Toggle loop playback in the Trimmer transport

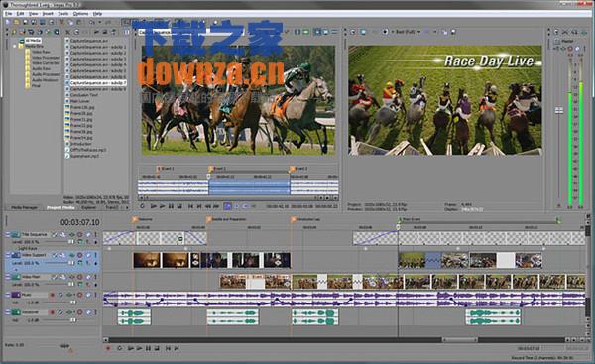(x=142, y=206)
